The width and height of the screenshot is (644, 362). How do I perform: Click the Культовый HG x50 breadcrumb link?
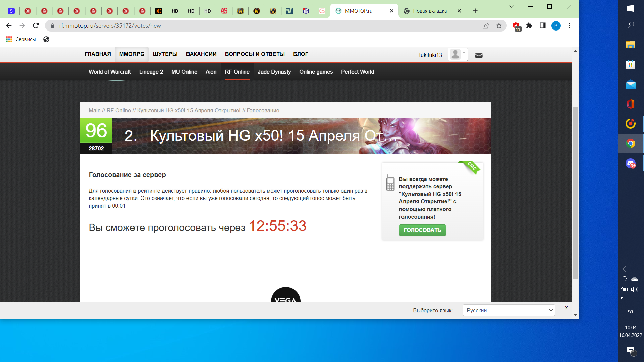click(189, 110)
